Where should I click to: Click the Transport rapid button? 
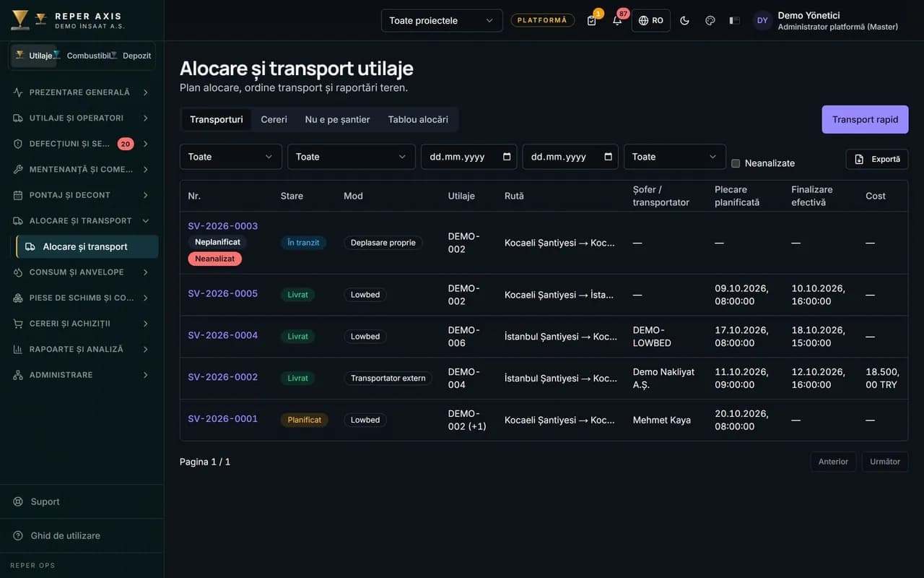pos(865,119)
